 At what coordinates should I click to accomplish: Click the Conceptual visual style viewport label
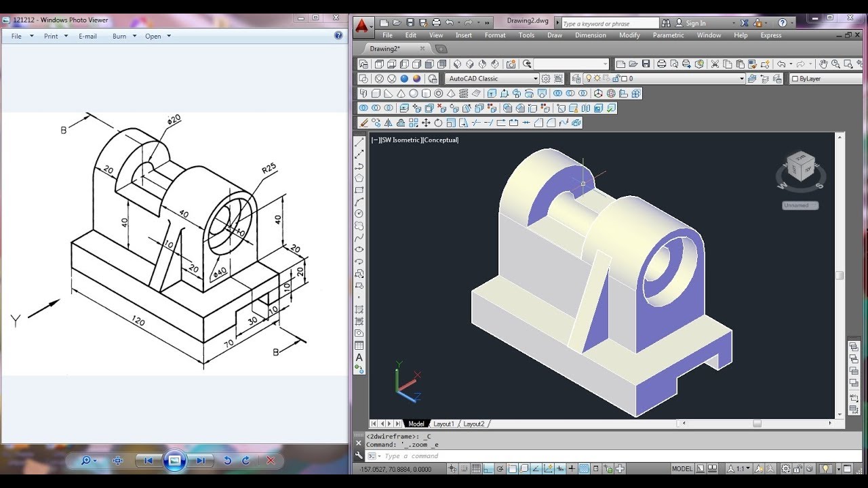pyautogui.click(x=441, y=140)
